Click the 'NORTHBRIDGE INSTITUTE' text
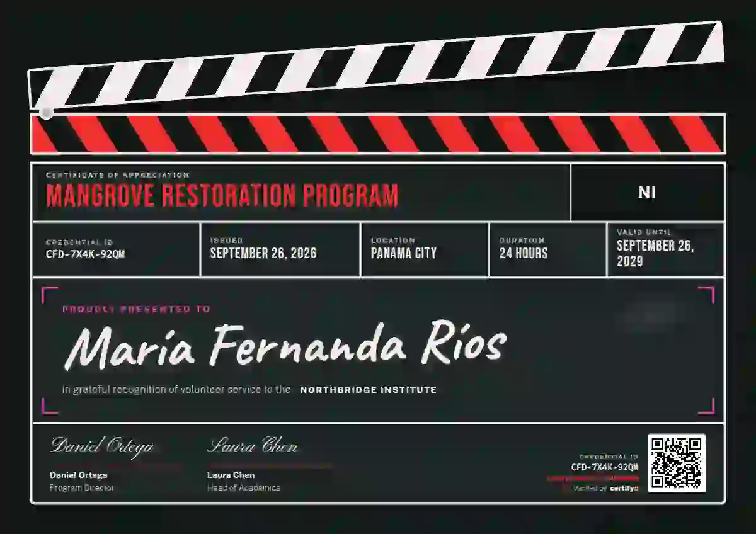Viewport: 756px width, 534px height. [369, 390]
